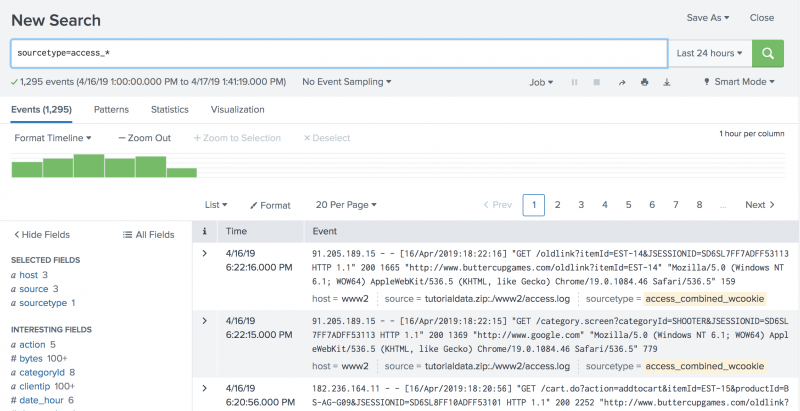
Task: Export results with download icon
Action: [667, 82]
